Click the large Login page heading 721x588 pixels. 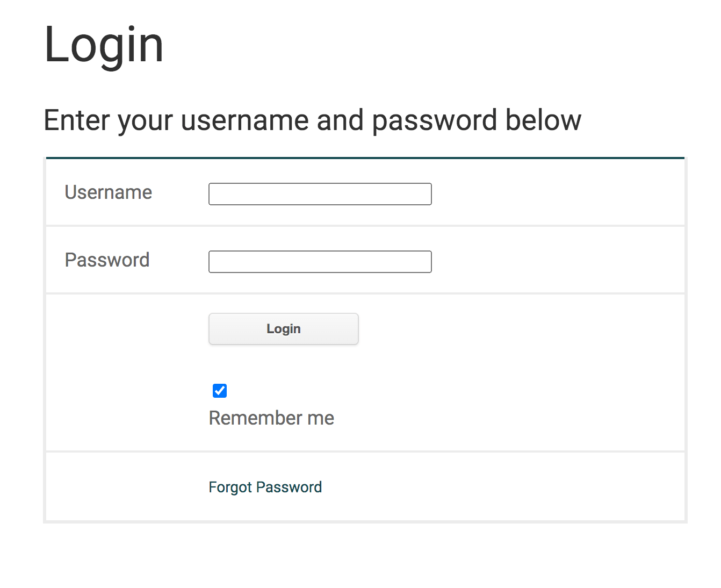point(104,45)
